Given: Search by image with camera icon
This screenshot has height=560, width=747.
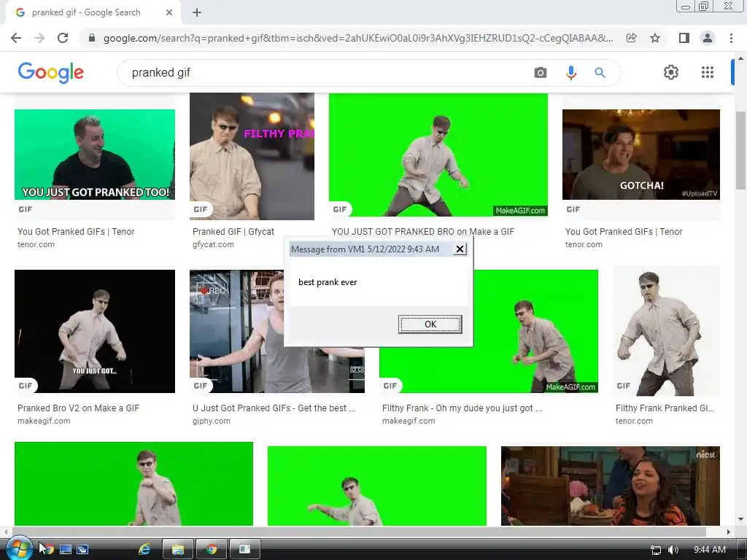Looking at the screenshot, I should point(541,73).
